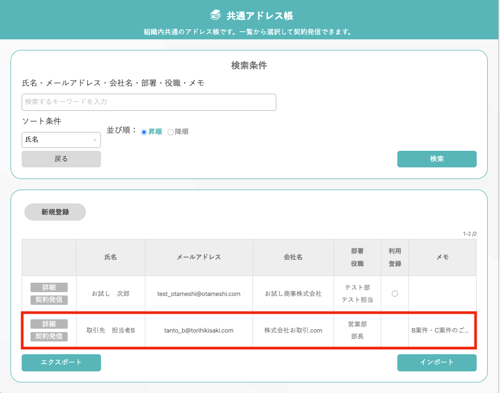
Task: Select company cell お試し商事株式会社
Action: coord(293,294)
